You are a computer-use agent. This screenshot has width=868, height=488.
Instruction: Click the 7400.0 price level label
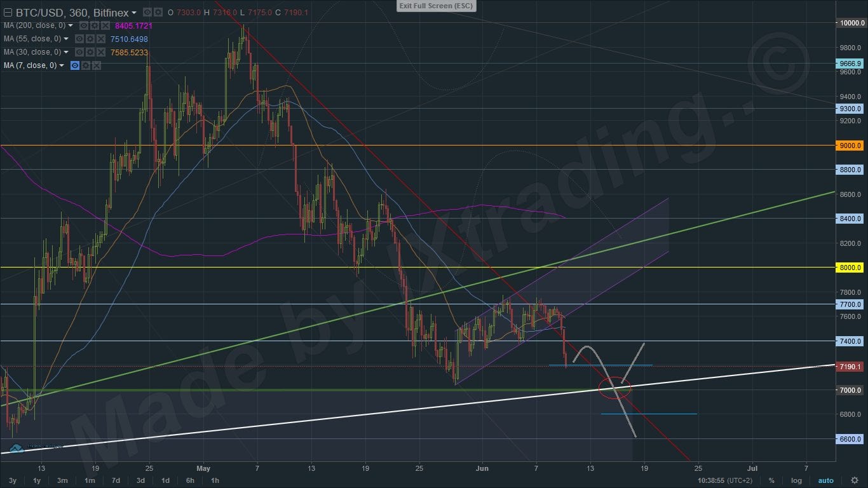click(850, 341)
